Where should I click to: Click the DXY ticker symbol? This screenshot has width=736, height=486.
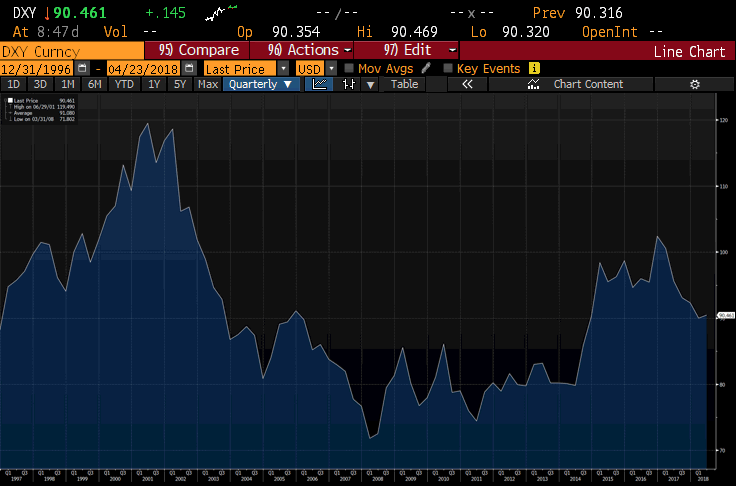coord(24,13)
